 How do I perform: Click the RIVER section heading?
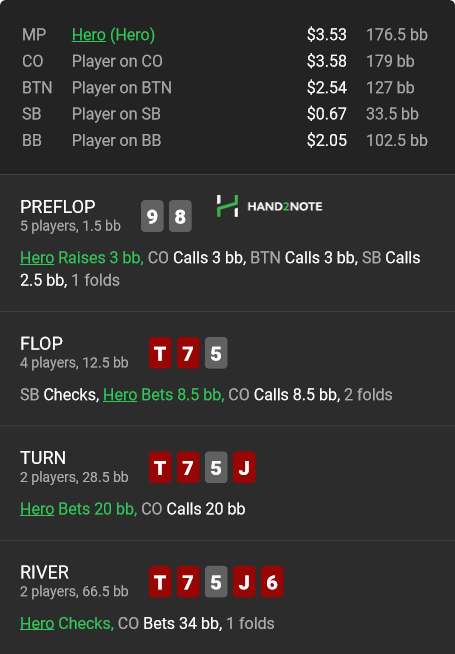pyautogui.click(x=45, y=572)
